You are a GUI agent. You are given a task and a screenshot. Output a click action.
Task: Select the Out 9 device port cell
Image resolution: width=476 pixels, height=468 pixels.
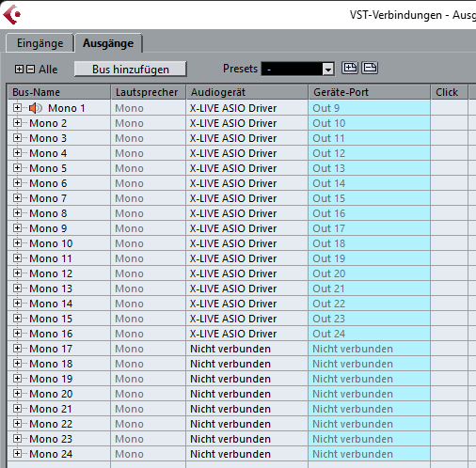369,108
